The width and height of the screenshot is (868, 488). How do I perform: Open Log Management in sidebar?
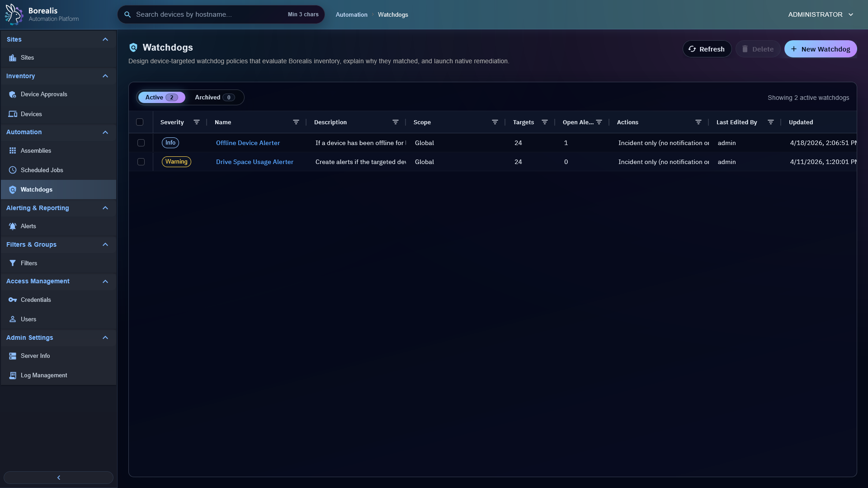[x=58, y=375]
